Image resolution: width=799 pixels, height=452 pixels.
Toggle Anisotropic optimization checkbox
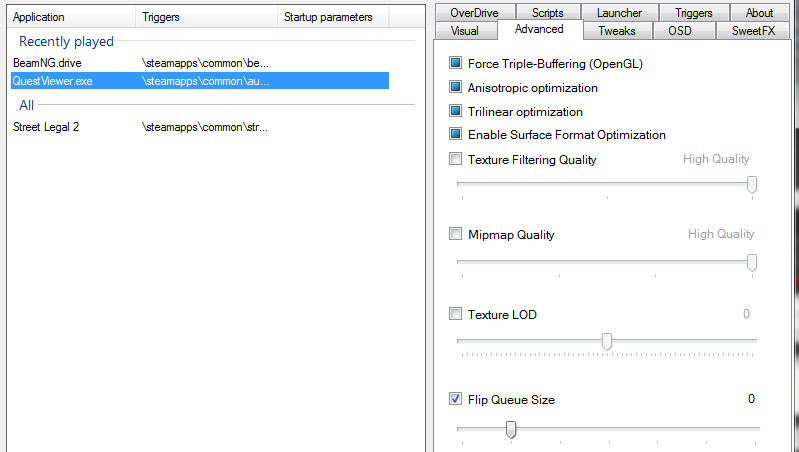pos(456,88)
